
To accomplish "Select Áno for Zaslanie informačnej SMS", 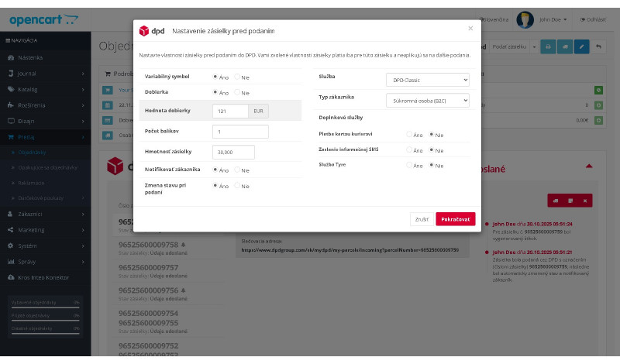I will click(x=409, y=149).
